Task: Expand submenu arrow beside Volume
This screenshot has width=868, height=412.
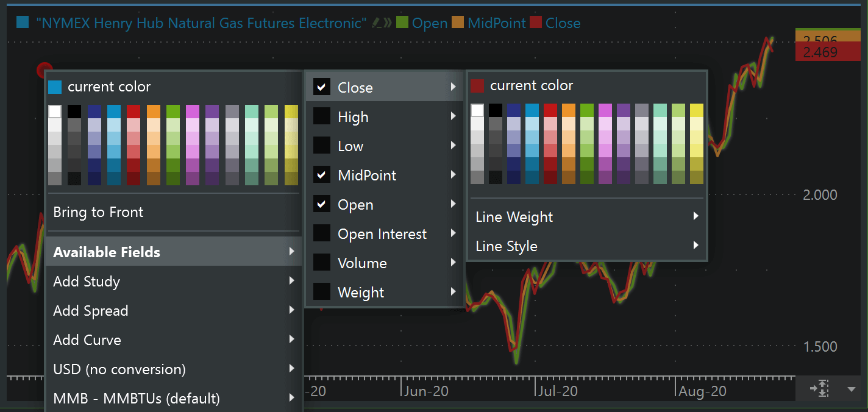Action: coord(454,263)
